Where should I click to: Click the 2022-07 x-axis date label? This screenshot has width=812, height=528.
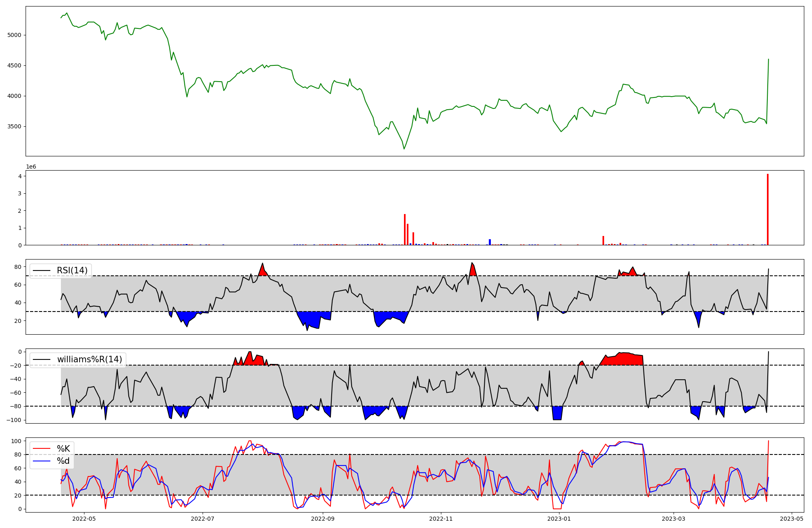click(202, 519)
